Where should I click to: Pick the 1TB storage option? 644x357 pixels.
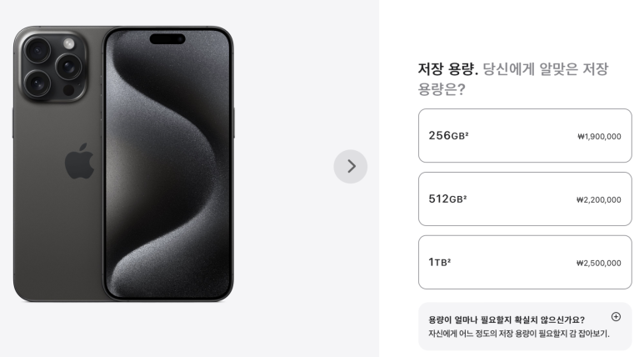coord(525,263)
